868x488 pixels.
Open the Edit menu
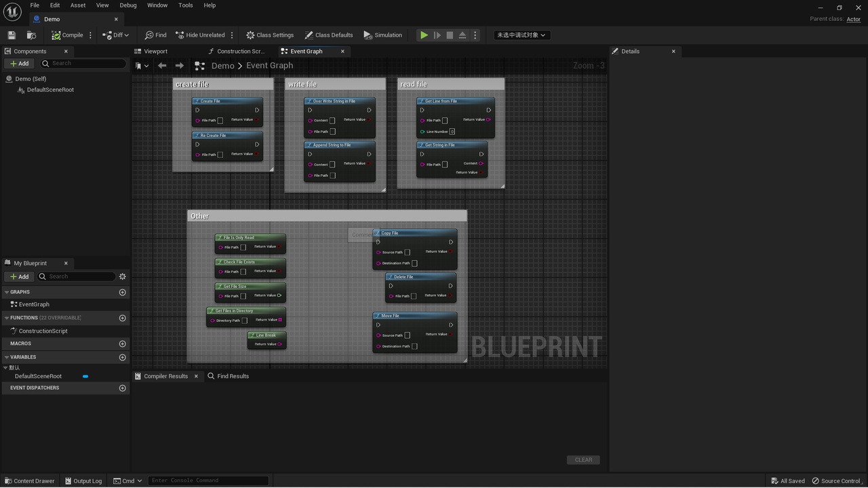(55, 5)
